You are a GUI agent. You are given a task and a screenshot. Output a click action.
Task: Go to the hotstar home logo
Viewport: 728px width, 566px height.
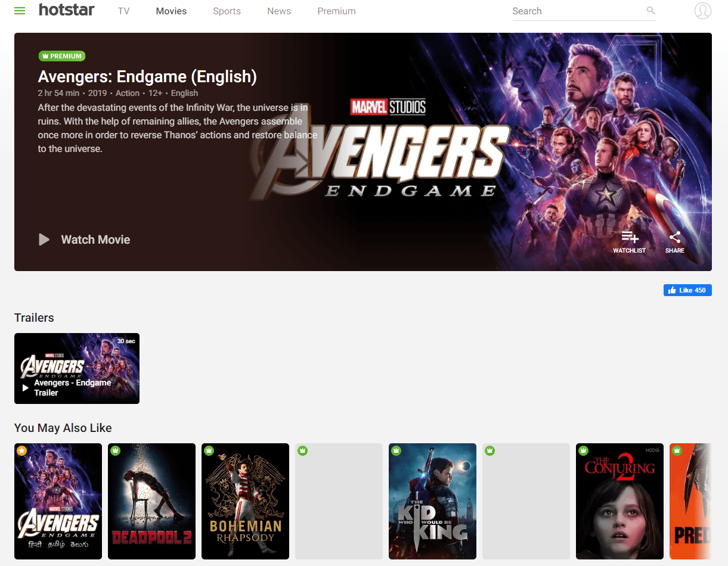click(66, 10)
